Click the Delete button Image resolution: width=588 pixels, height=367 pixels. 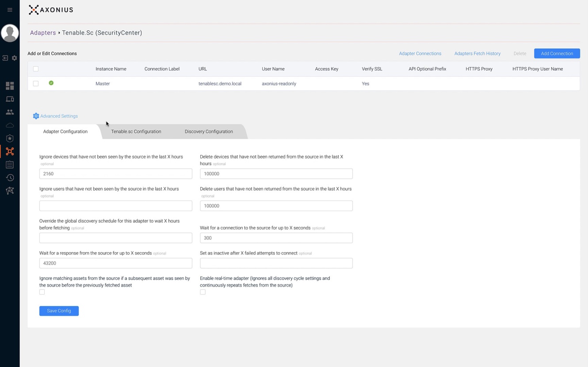(x=520, y=53)
